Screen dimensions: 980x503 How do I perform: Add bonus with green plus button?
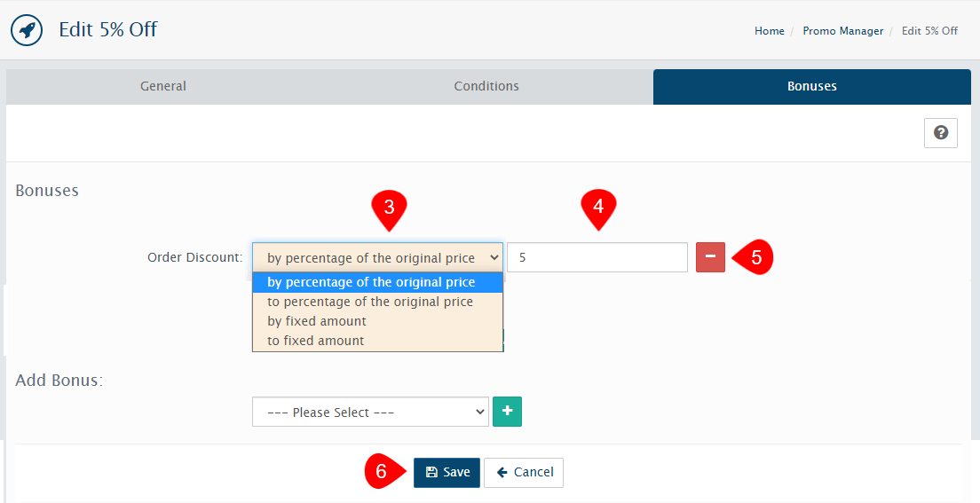tap(507, 412)
